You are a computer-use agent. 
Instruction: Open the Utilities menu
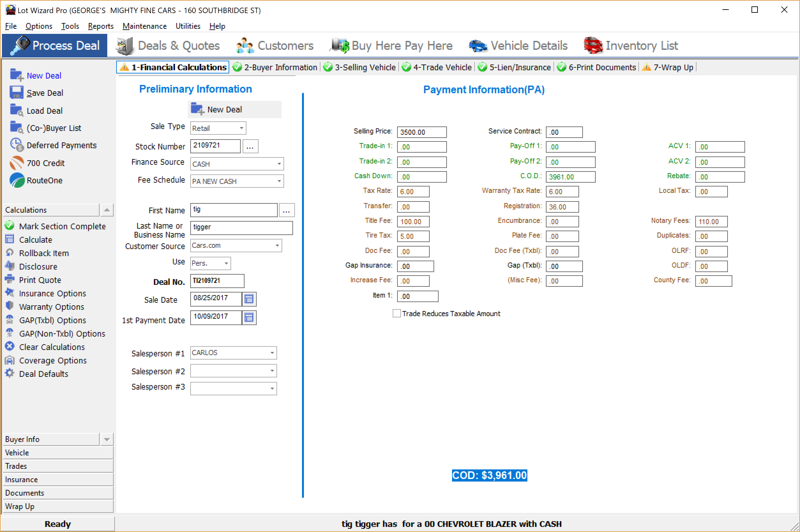(188, 26)
